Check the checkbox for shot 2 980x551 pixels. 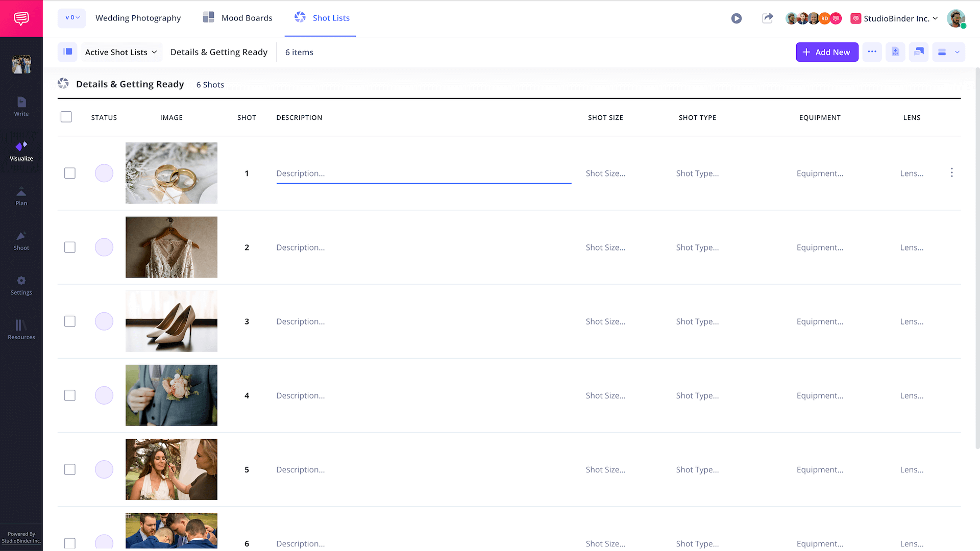[70, 247]
